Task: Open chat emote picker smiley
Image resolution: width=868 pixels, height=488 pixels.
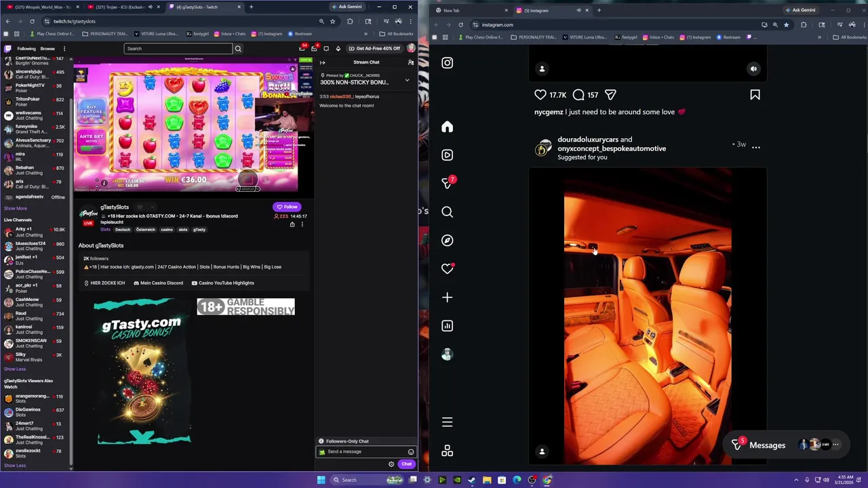Action: click(410, 452)
